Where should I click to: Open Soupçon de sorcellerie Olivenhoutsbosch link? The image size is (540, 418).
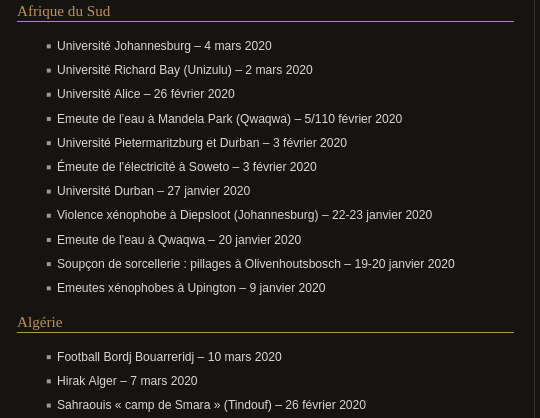(256, 264)
